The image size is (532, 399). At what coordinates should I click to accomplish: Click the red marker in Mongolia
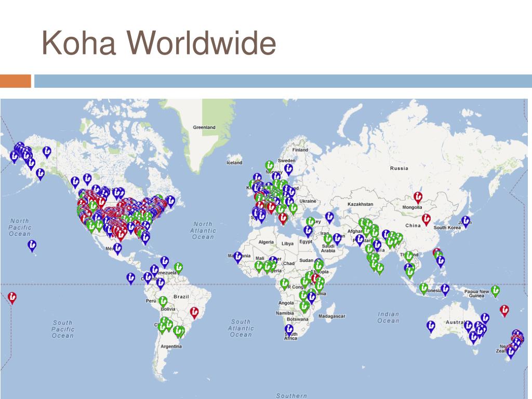click(418, 197)
